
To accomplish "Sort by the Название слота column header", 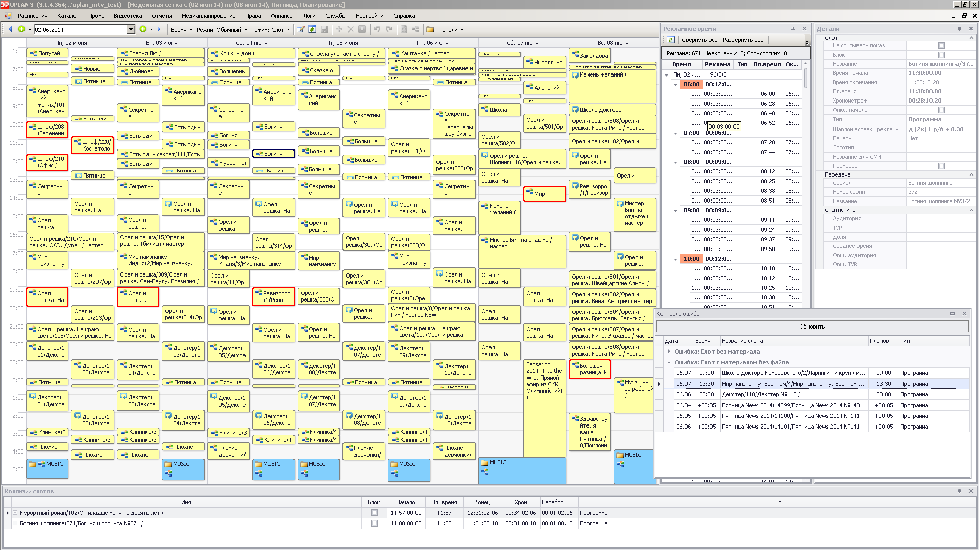I will pos(794,341).
